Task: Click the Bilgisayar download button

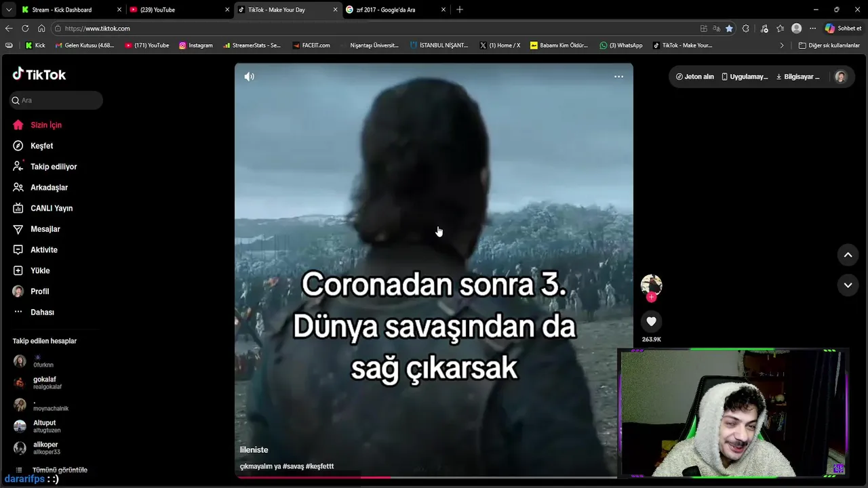Action: pos(798,77)
